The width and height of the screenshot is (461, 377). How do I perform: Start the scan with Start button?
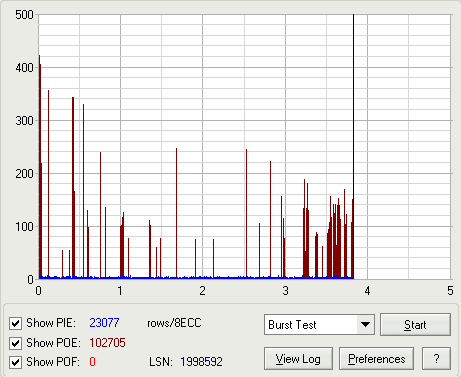click(x=415, y=324)
